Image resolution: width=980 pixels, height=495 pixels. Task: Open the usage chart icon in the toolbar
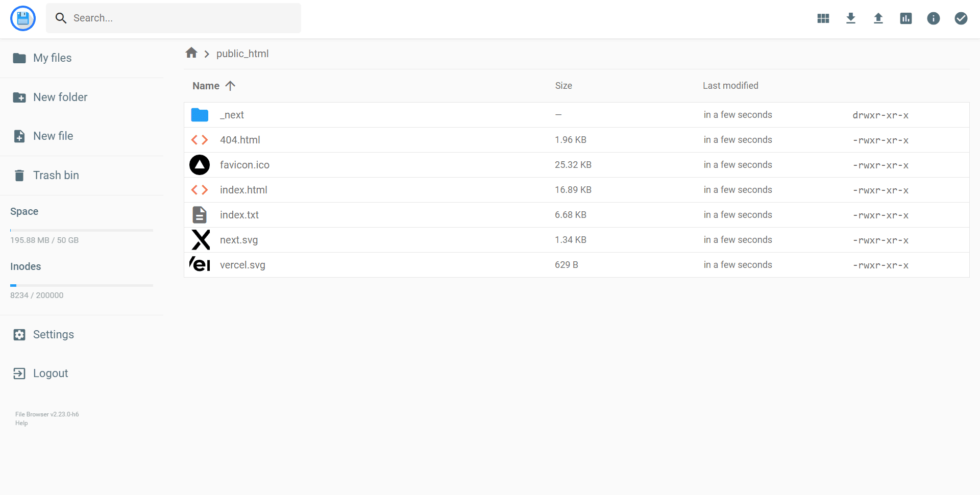click(905, 19)
